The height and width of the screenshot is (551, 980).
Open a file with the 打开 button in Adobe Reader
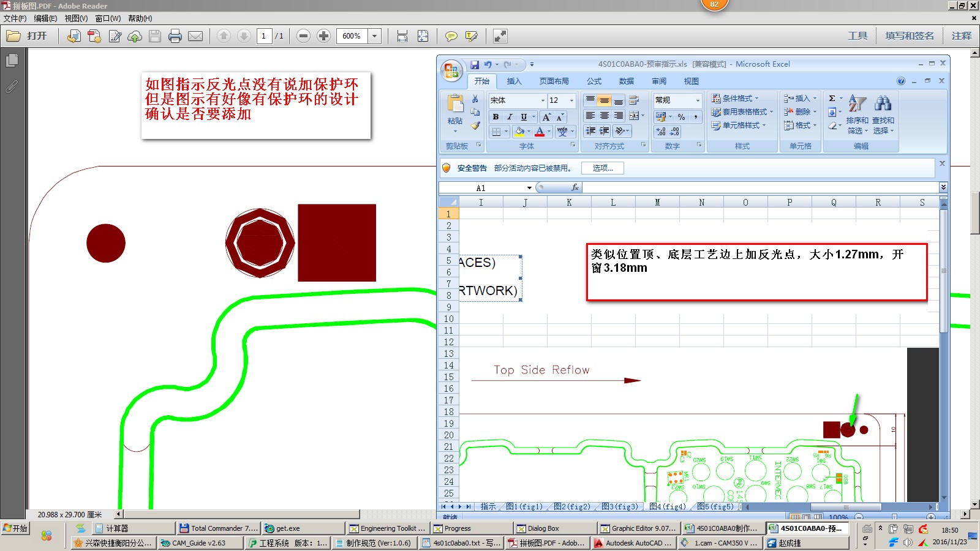tap(26, 36)
